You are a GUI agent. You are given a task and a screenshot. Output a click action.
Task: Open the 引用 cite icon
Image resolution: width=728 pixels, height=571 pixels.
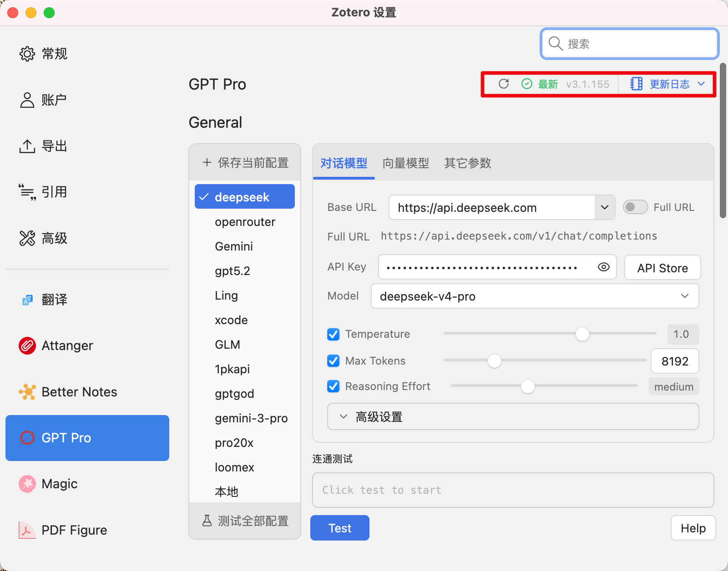pyautogui.click(x=27, y=192)
